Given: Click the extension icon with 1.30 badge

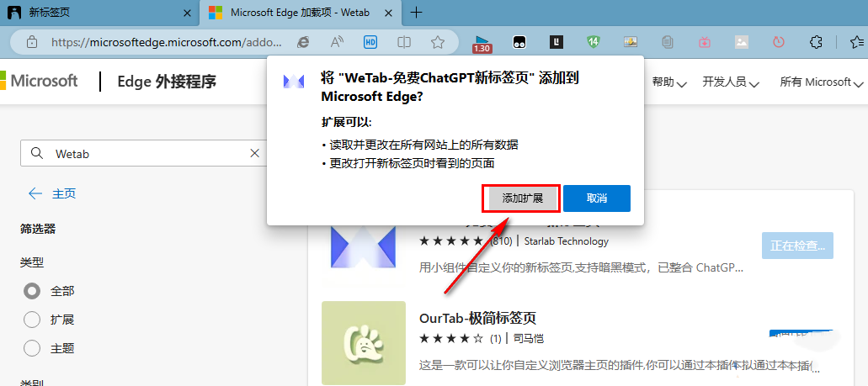Looking at the screenshot, I should (x=482, y=43).
